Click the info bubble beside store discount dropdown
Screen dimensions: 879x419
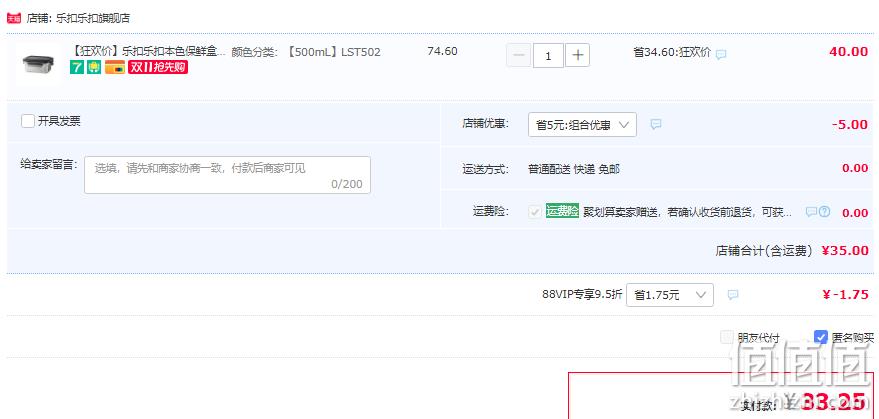[656, 124]
